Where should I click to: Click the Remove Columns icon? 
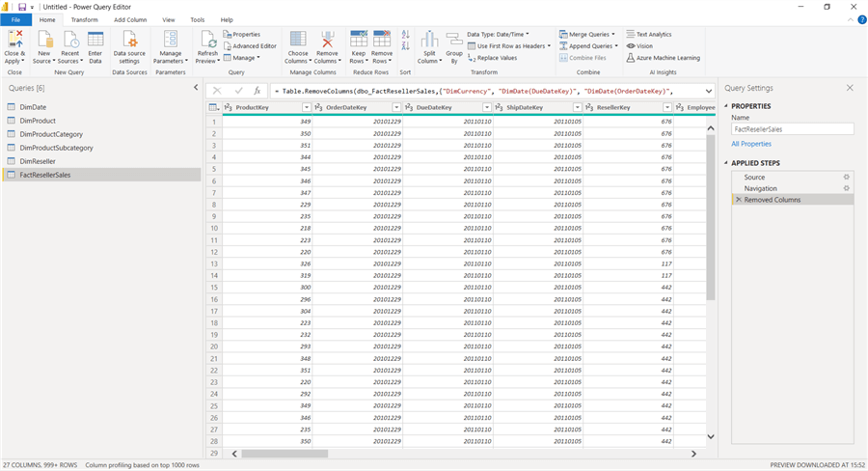click(327, 41)
